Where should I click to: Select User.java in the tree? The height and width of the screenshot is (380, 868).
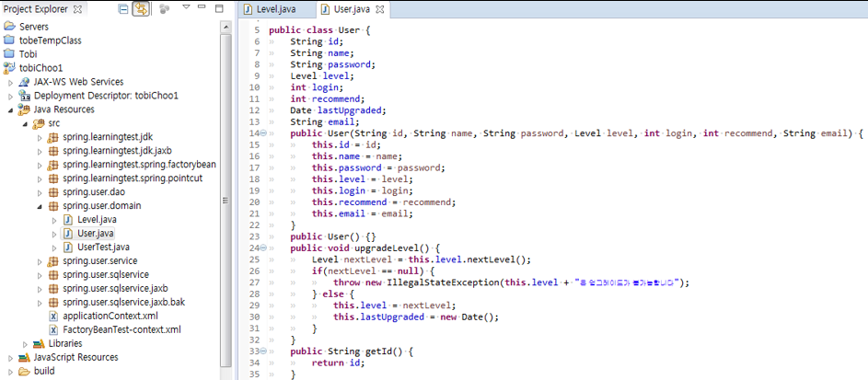coord(96,234)
